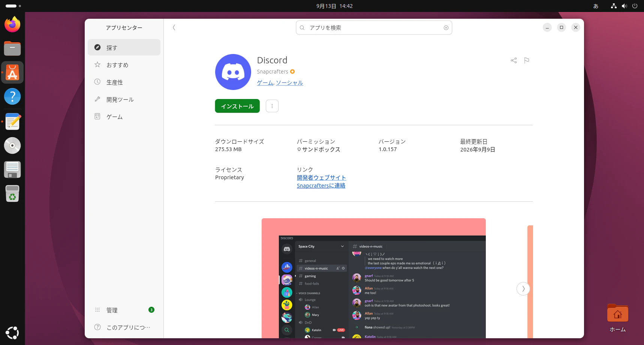
Task: Open the Trash from the dock
Action: click(x=12, y=193)
